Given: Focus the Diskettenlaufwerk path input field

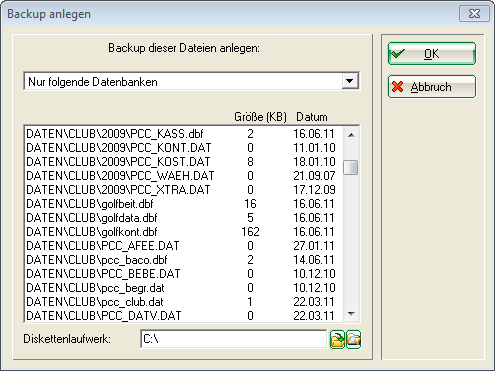Looking at the screenshot, I should coord(233,339).
